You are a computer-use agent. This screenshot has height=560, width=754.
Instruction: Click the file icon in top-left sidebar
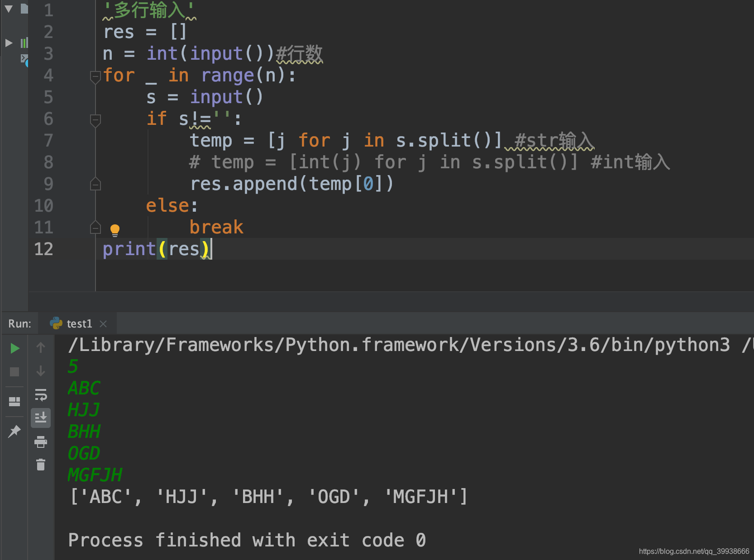pyautogui.click(x=24, y=8)
